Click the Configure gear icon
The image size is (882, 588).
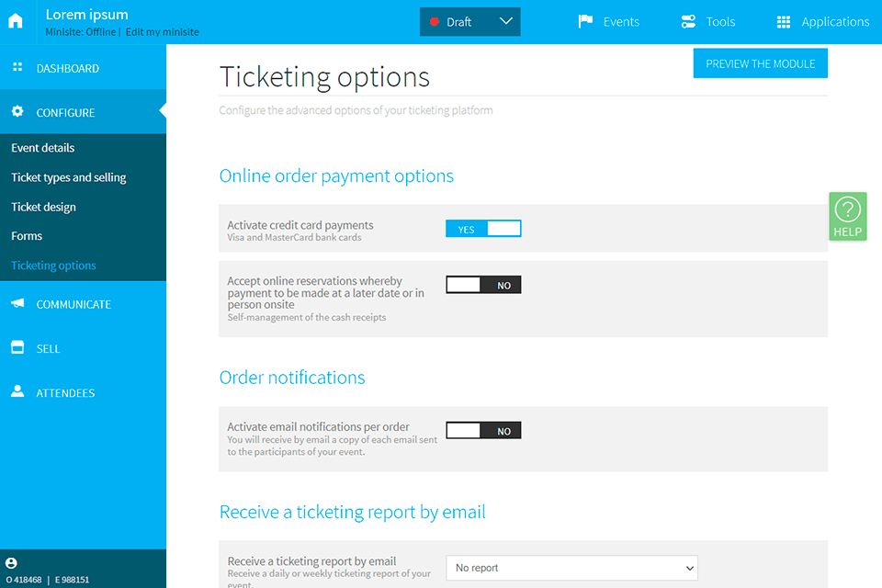pos(17,112)
